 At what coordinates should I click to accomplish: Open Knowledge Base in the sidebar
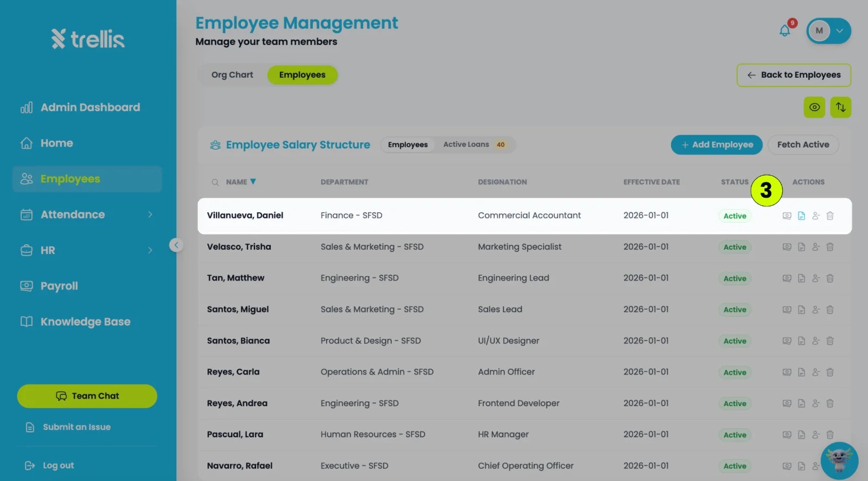87,322
